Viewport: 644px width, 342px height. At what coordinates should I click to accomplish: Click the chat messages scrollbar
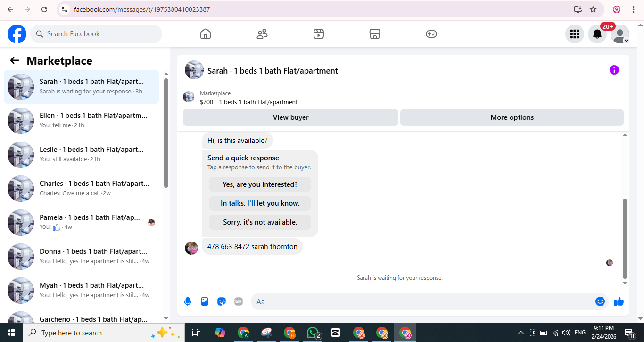coord(625,238)
